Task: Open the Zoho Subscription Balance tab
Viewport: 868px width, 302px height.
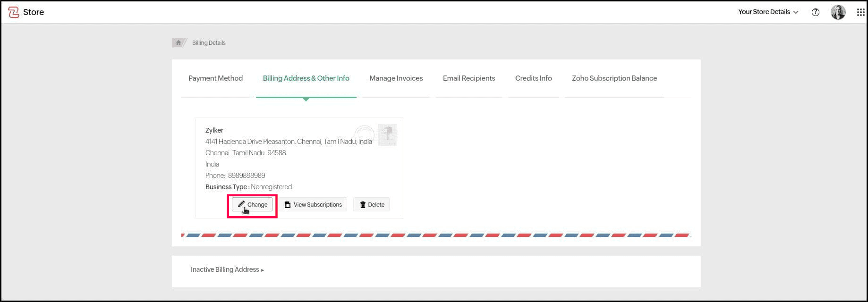Action: tap(614, 78)
